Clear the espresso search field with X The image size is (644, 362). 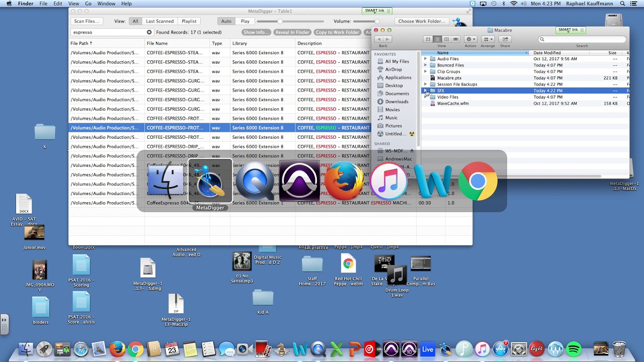coord(149,32)
